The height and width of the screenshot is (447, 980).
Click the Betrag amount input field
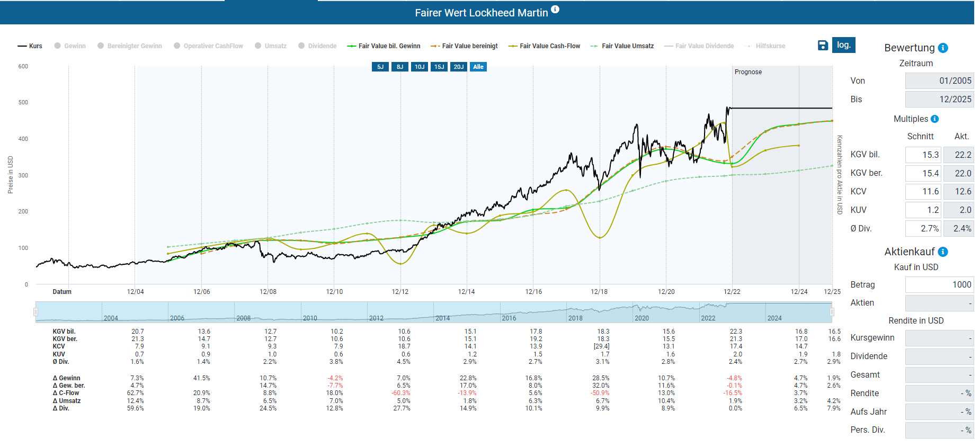click(939, 285)
